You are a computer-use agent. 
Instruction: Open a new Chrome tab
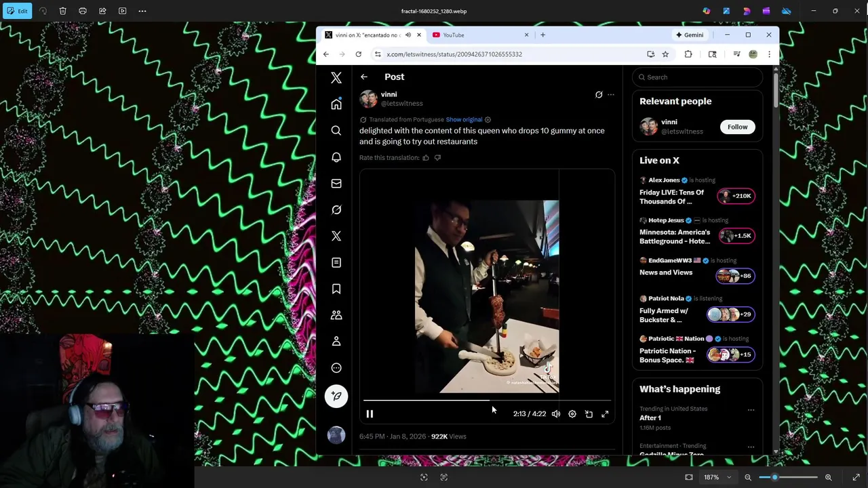pyautogui.click(x=542, y=35)
